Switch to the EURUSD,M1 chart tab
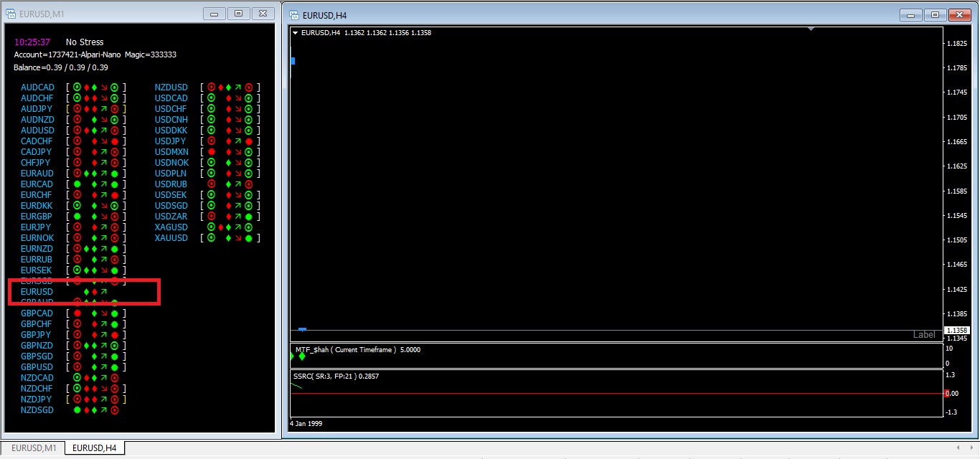 coord(34,448)
